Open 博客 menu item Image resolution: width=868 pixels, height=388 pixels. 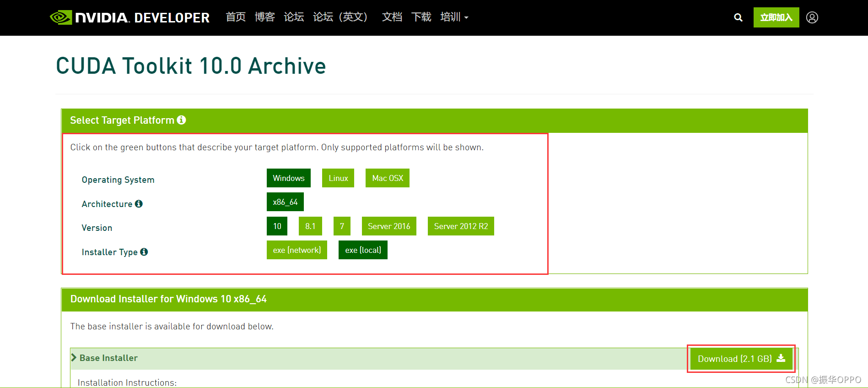265,17
